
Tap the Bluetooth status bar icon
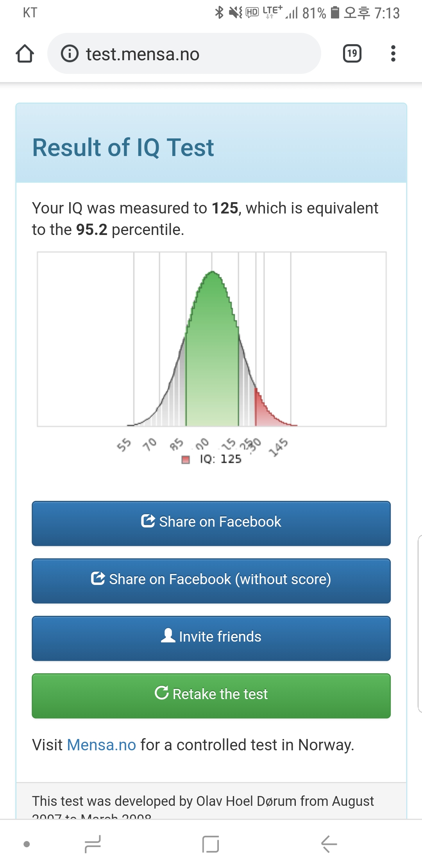(x=219, y=13)
